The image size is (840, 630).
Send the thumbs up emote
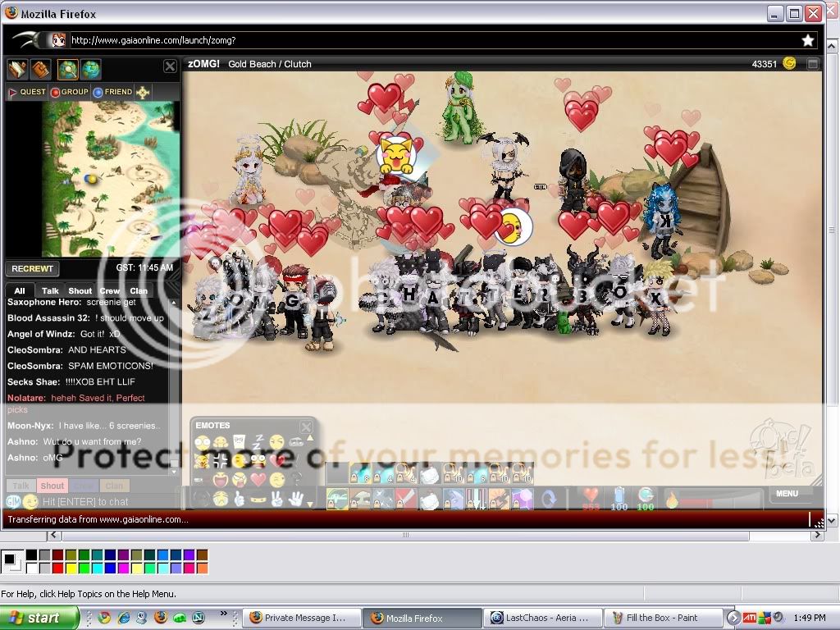[239, 498]
